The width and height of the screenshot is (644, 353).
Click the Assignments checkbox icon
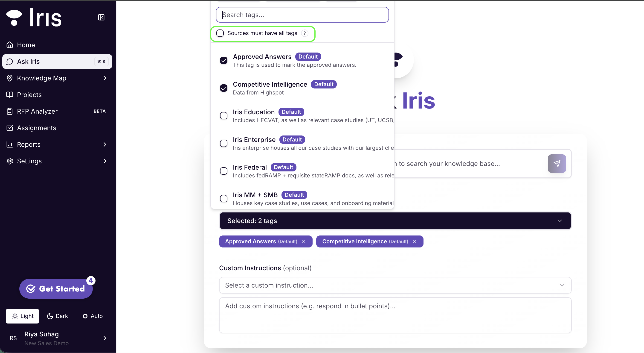(10, 128)
